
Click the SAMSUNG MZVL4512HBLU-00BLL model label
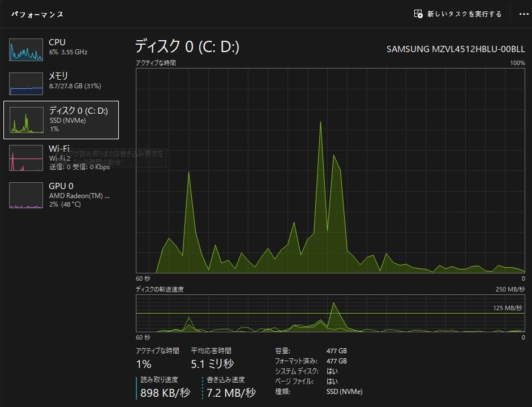[456, 49]
